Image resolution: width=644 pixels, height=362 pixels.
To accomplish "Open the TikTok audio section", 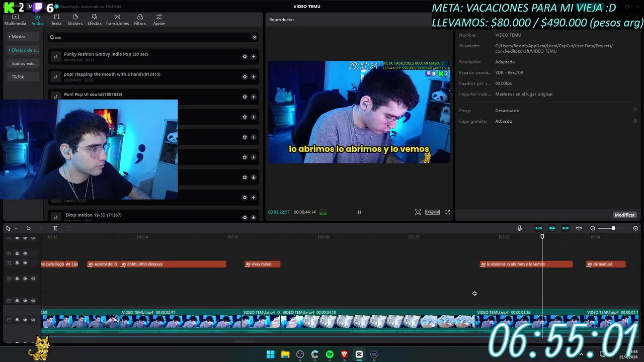I will tap(23, 77).
